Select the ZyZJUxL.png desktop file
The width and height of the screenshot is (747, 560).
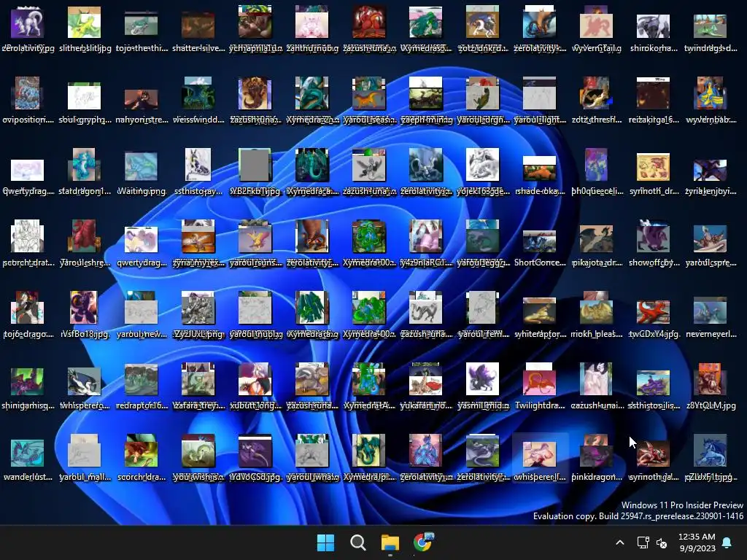(198, 315)
